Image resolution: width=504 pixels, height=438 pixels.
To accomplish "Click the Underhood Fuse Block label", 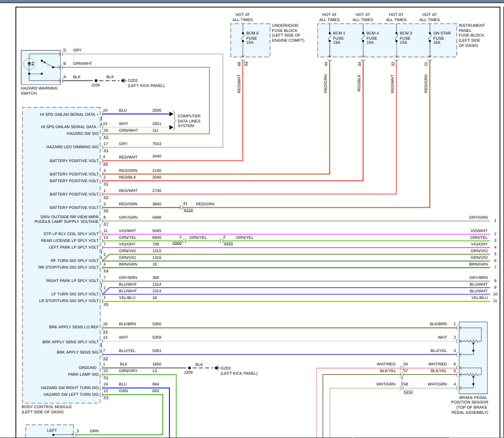I will (x=288, y=33).
